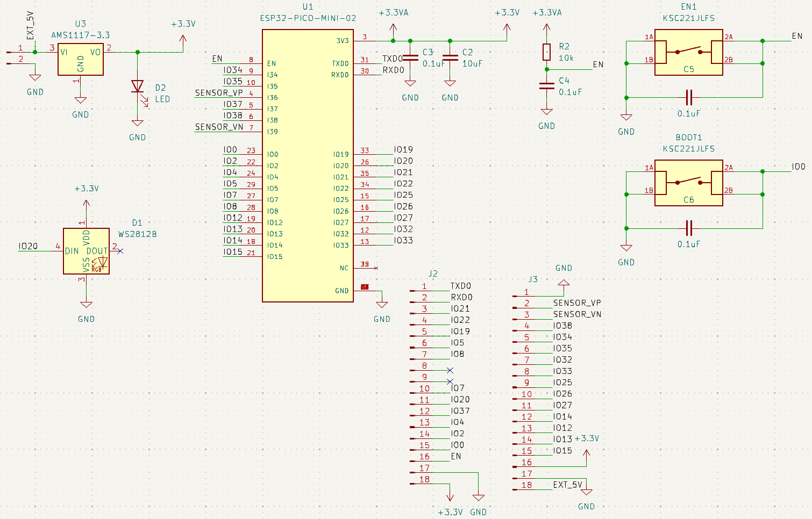
Task: Click the no-connect X on J2 pin 9
Action: 450,381
